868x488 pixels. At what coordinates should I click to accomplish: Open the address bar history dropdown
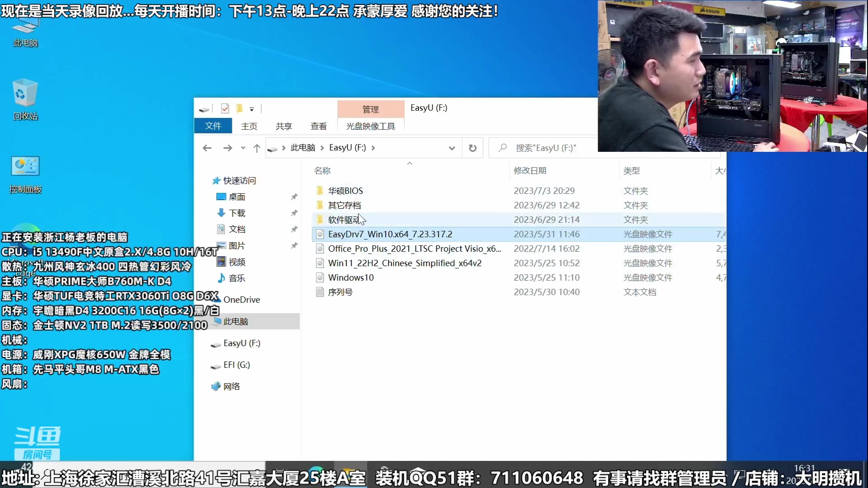452,148
